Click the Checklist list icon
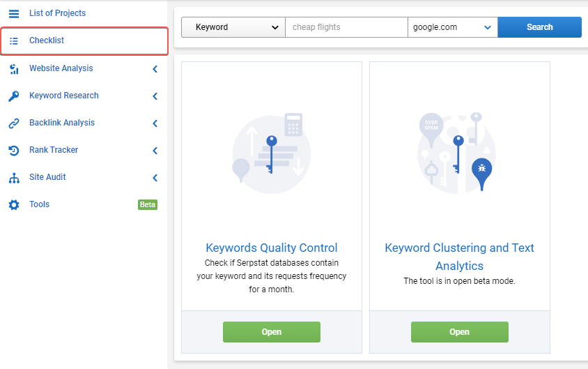The image size is (588, 369). pyautogui.click(x=14, y=41)
